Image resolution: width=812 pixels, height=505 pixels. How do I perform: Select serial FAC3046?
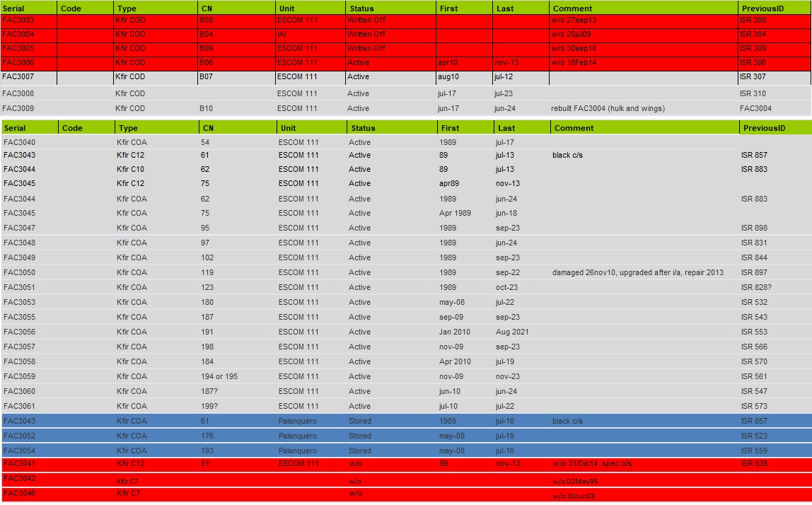[20, 494]
